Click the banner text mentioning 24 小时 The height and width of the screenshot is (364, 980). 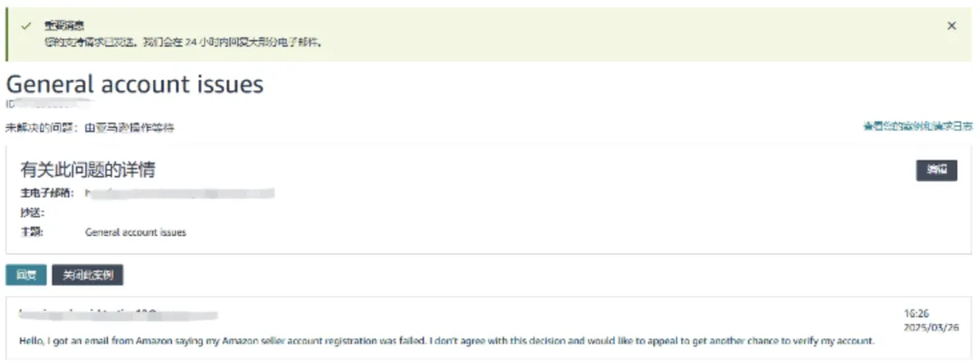click(182, 42)
